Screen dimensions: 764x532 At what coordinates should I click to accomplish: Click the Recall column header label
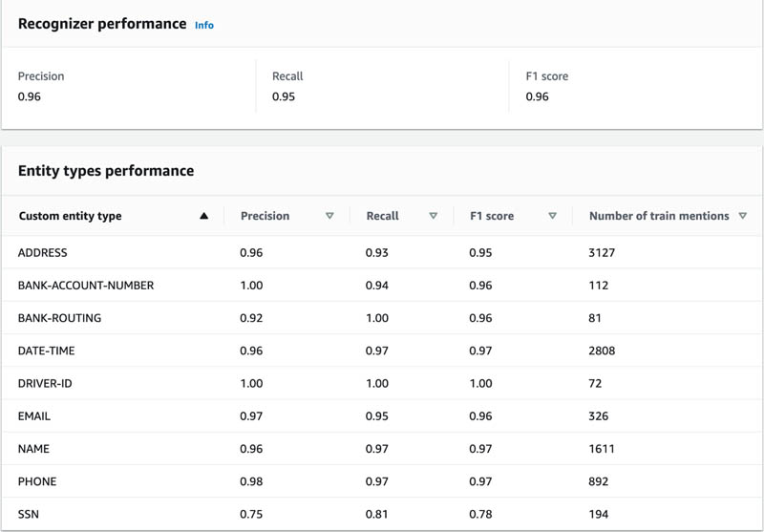383,216
